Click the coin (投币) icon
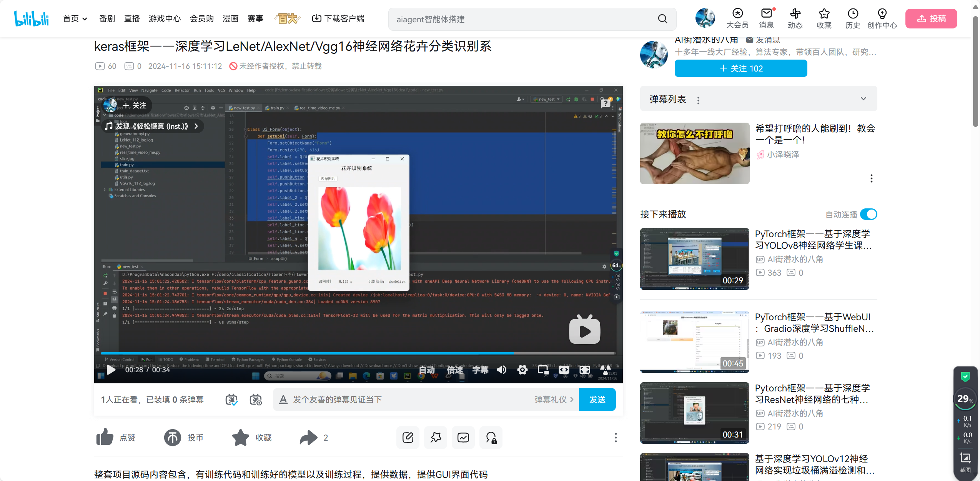Screen dimensions: 980x481 173,437
